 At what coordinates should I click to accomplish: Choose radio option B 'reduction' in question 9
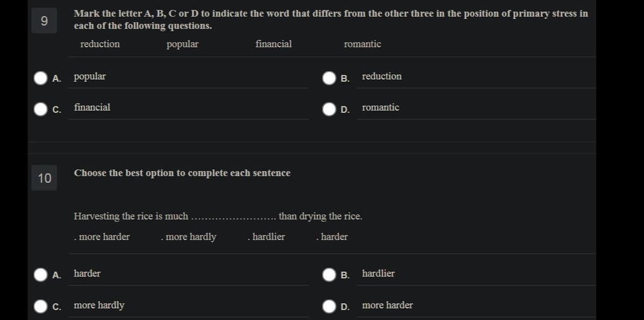point(329,78)
